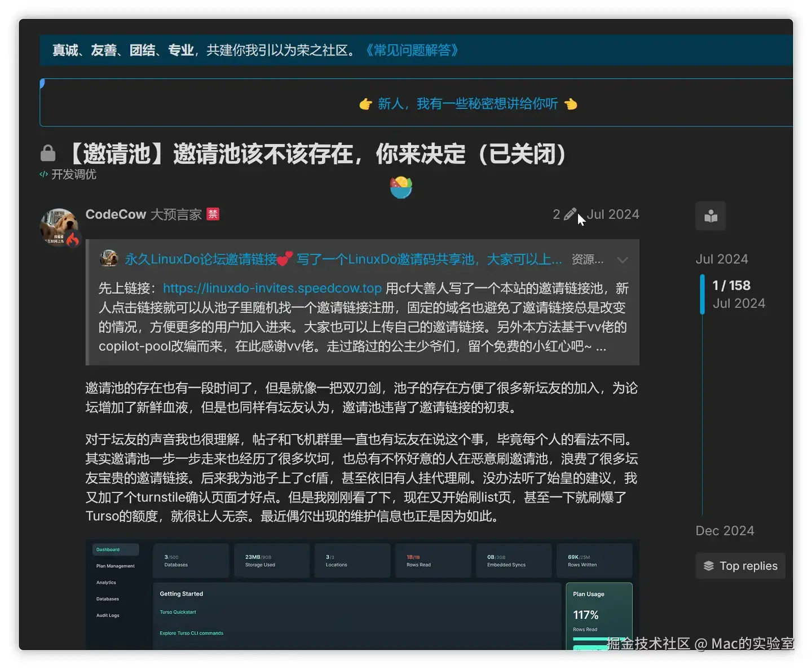Click the 1B/1B Rows Read stat card
This screenshot has height=669, width=812.
point(433,560)
